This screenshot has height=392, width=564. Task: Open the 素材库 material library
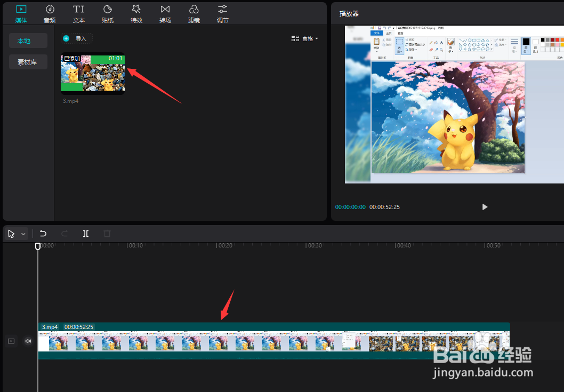coord(28,62)
